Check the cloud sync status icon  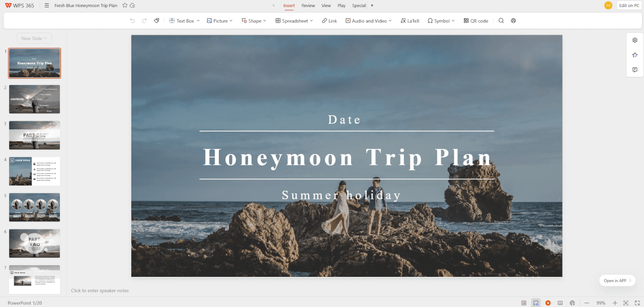(x=132, y=6)
